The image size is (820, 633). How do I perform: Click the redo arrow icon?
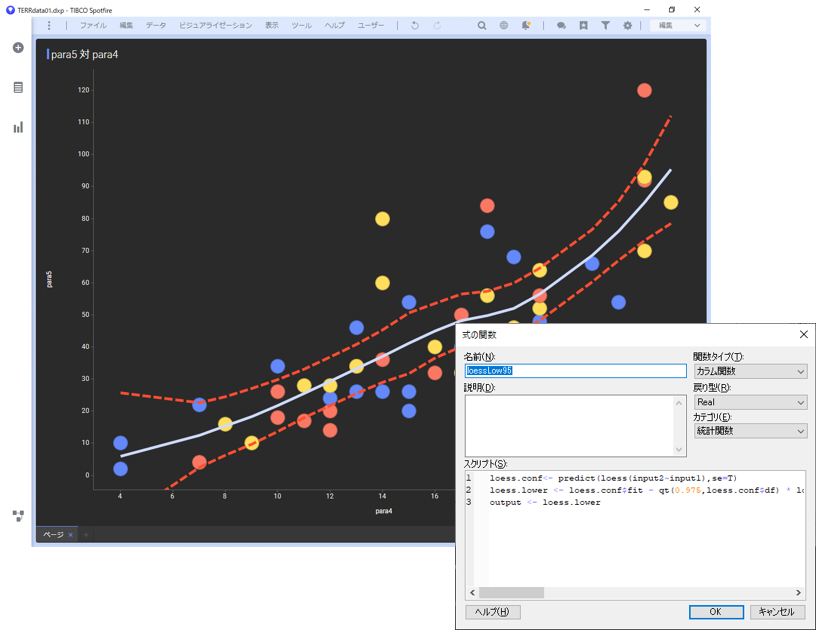point(437,25)
